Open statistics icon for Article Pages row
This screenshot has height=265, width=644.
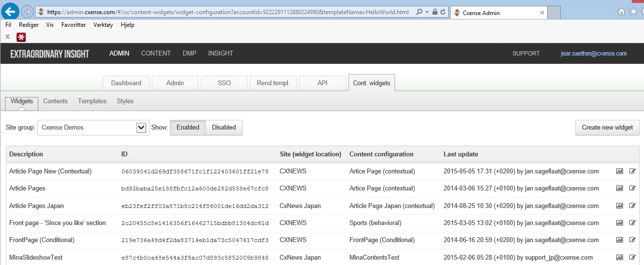point(620,189)
